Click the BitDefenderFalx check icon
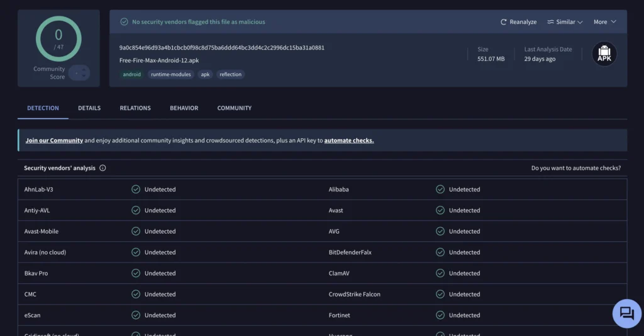 440,252
